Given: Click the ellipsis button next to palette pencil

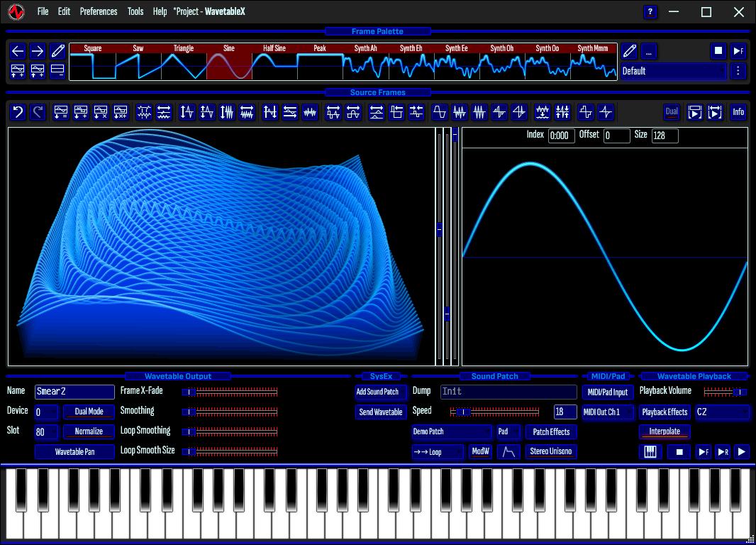Looking at the screenshot, I should (649, 51).
